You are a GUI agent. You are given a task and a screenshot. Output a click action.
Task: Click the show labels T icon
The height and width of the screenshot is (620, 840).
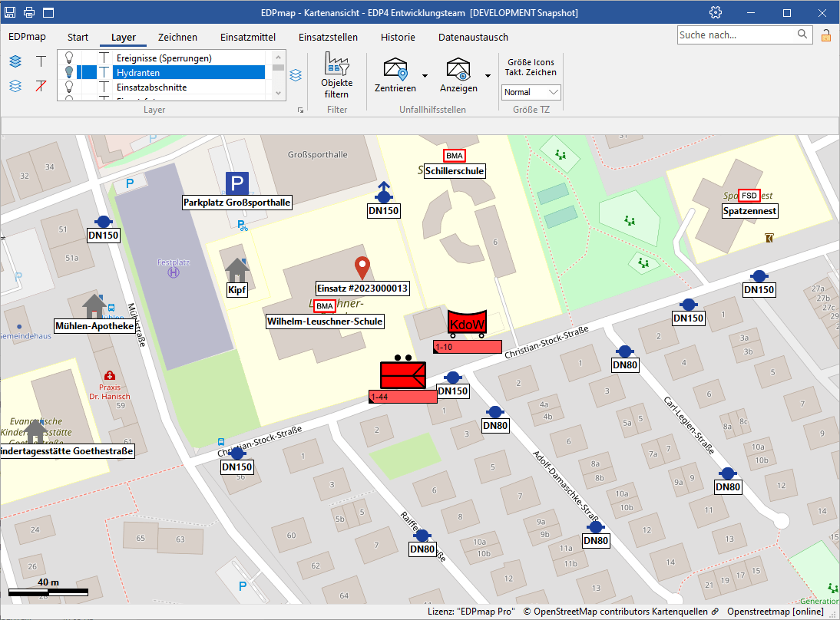coord(41,61)
